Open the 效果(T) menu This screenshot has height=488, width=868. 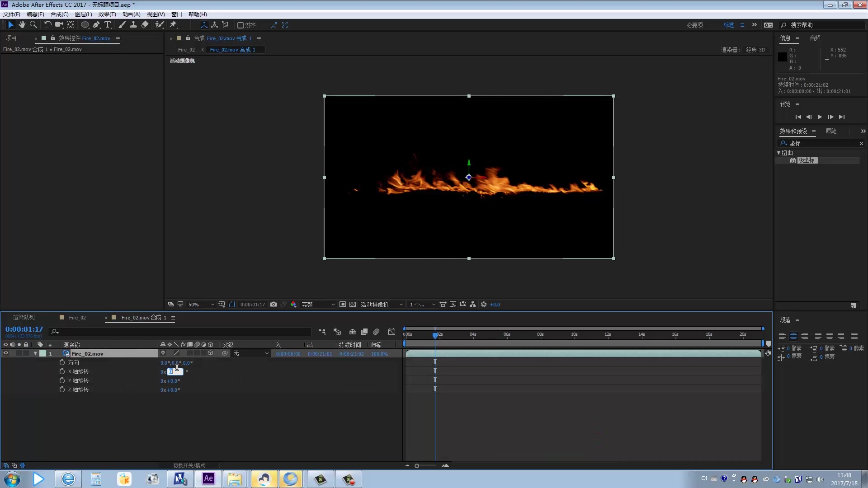(x=107, y=14)
